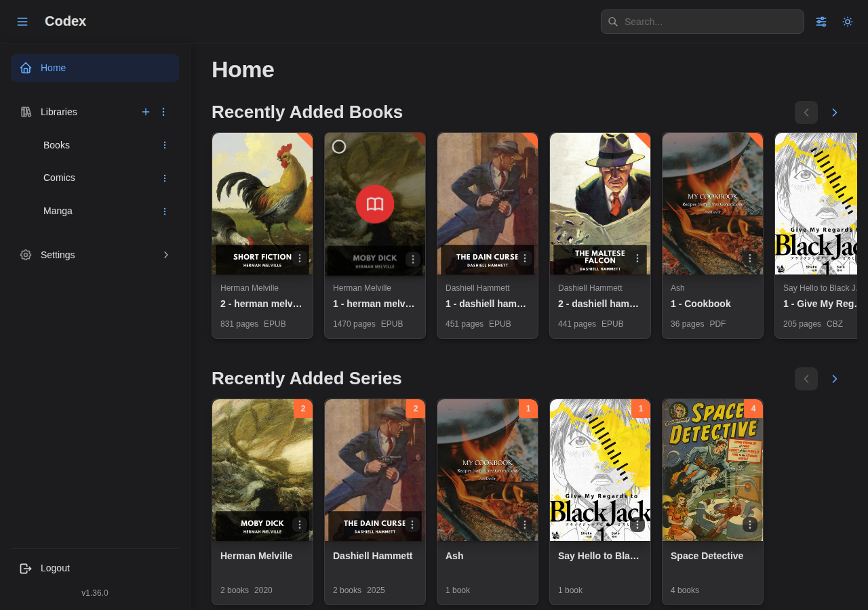The height and width of the screenshot is (610, 868).
Task: Switch theme using the sun icon
Action: pyautogui.click(x=848, y=22)
